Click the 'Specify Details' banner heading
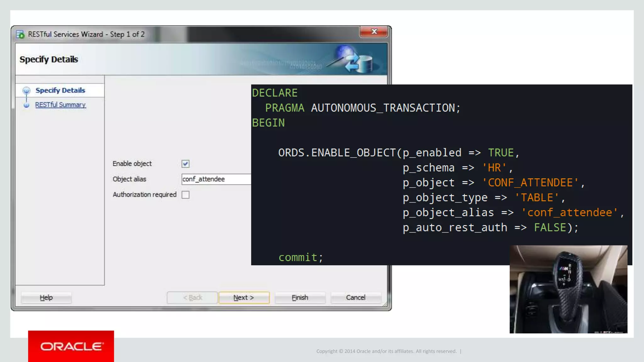 (x=49, y=59)
